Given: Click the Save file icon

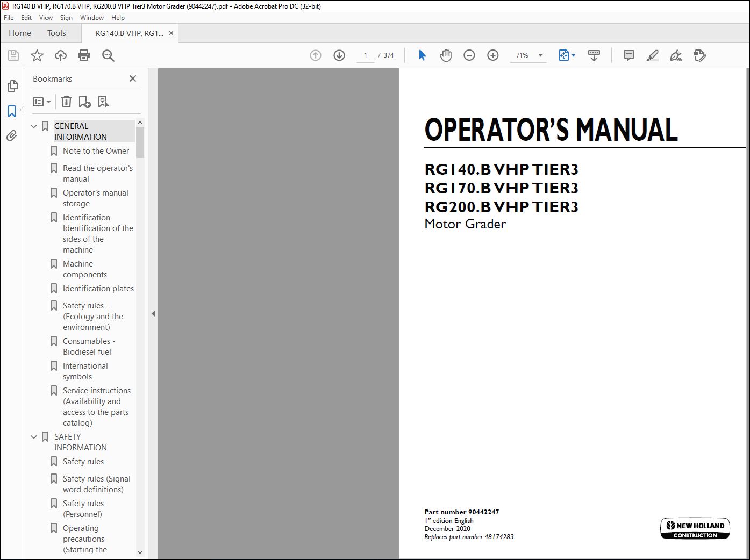Looking at the screenshot, I should point(13,55).
